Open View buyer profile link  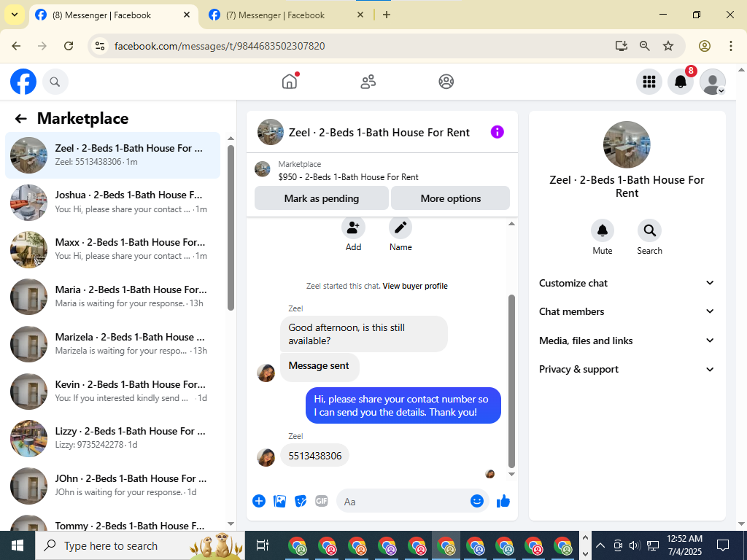click(415, 286)
